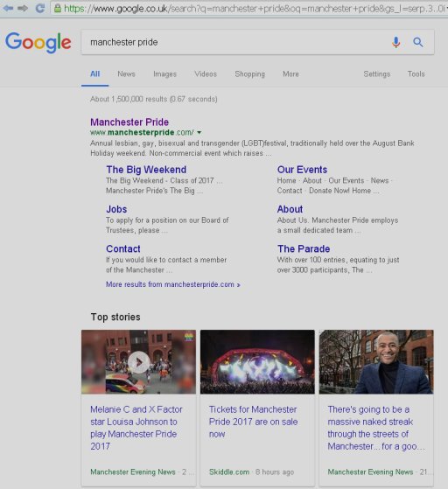
Task: Open The Big Weekend sitelink
Action: pos(146,170)
